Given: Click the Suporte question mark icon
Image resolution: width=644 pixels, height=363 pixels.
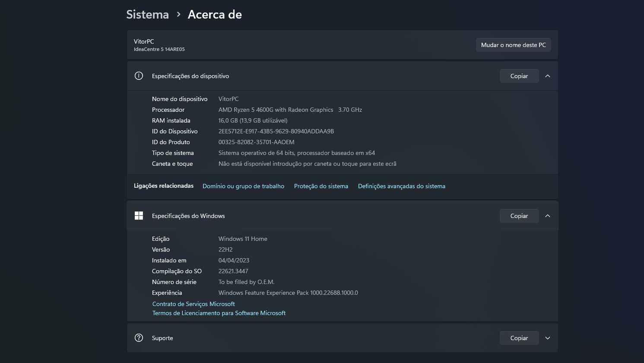Looking at the screenshot, I should 139,338.
